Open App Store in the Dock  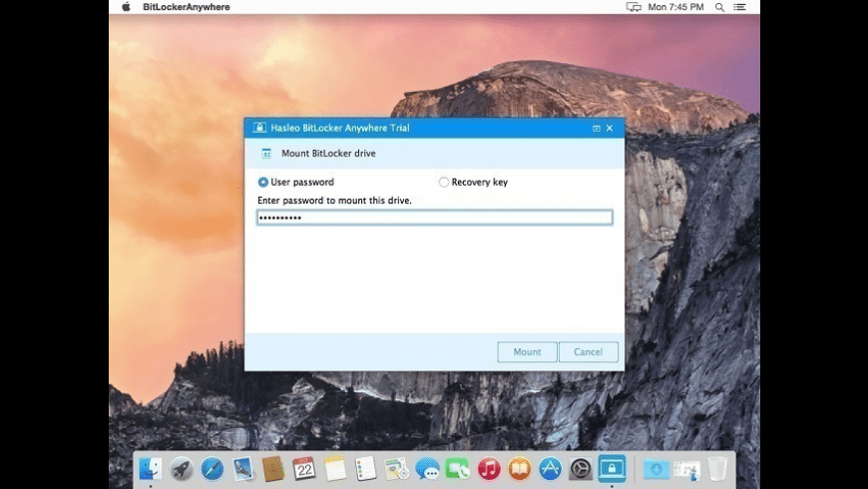pyautogui.click(x=551, y=469)
